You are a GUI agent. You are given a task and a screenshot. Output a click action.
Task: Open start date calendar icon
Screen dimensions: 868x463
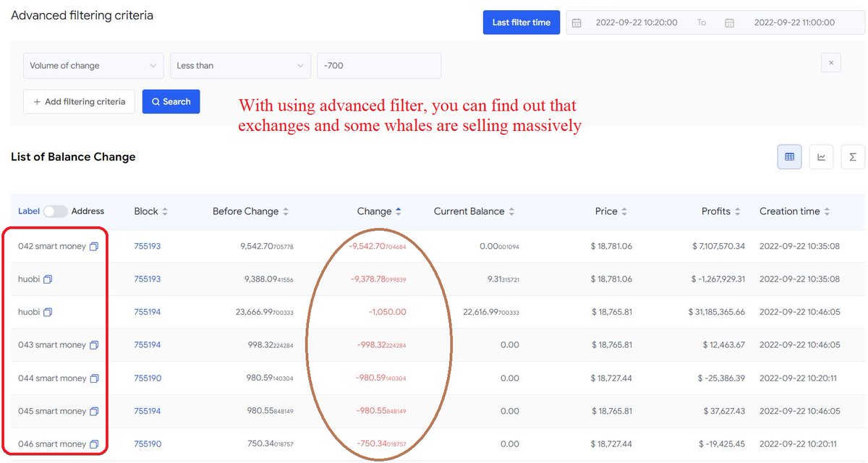pyautogui.click(x=576, y=22)
